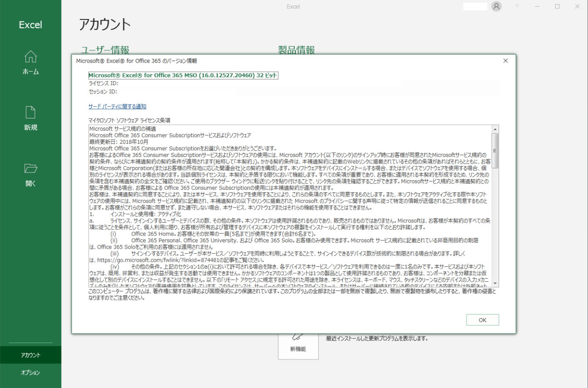Screen dimensions: 588x388
Task: Click the Excel logo text in sidebar
Action: coord(30,25)
